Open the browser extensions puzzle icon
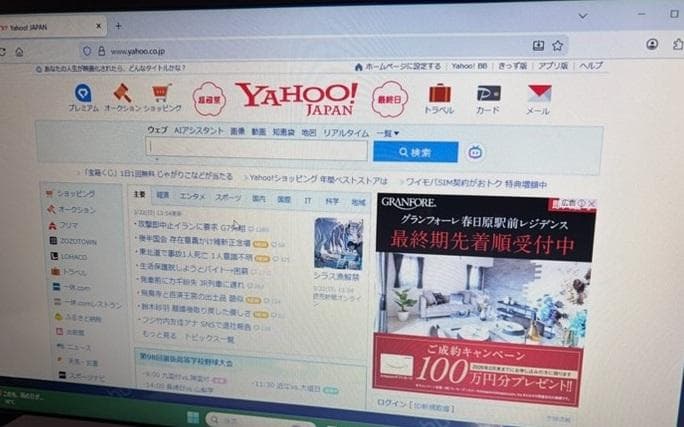Screen dimensions: 684x427 [678, 44]
